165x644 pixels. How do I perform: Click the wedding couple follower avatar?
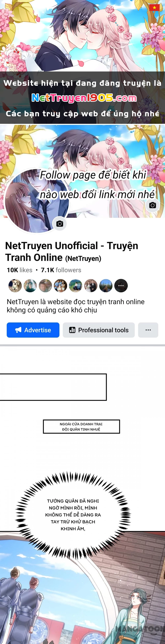click(x=91, y=286)
